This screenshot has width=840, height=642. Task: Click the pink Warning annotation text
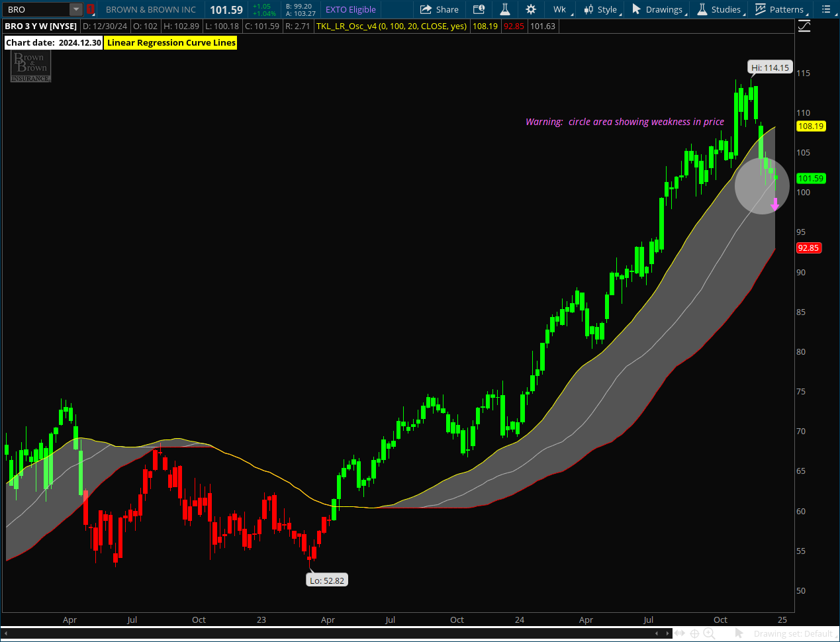pyautogui.click(x=624, y=122)
